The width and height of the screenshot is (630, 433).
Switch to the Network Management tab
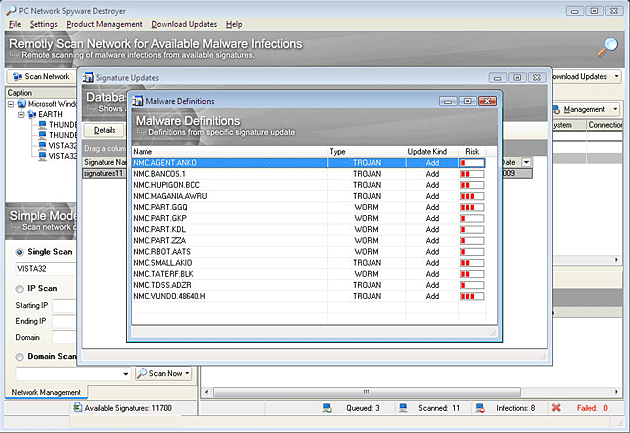[46, 392]
